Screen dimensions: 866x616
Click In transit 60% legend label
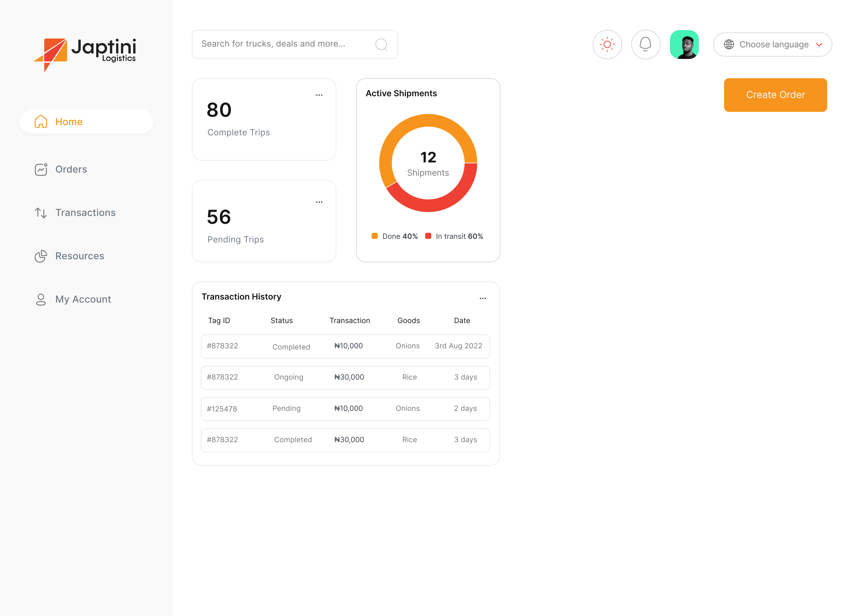tap(459, 236)
